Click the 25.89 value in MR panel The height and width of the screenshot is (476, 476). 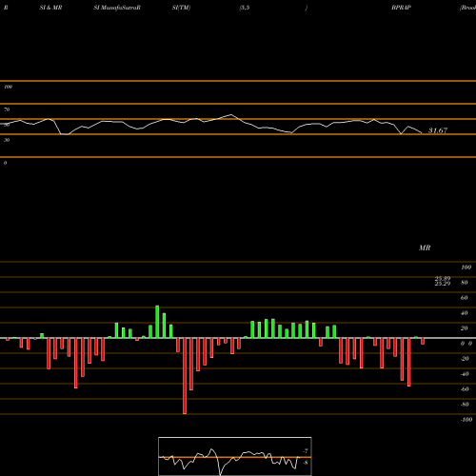click(443, 278)
